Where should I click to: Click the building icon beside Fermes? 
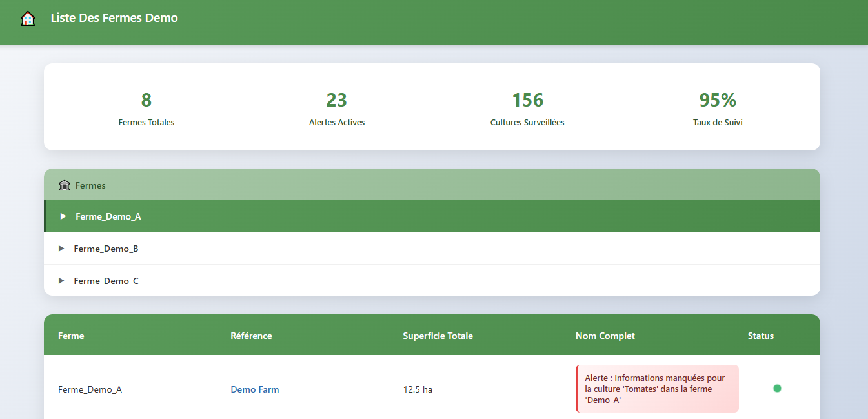coord(64,185)
